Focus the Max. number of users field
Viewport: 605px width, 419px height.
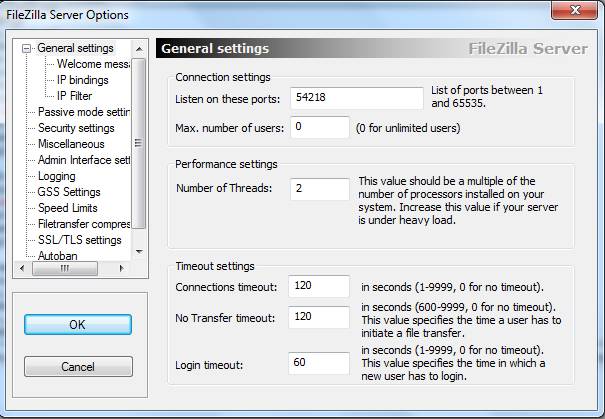(x=320, y=127)
